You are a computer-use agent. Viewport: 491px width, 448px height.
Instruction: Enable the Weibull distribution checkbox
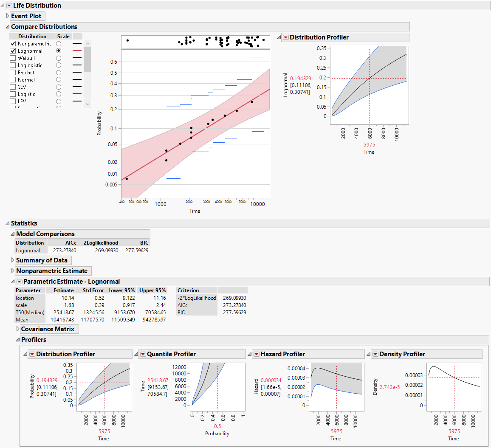(x=12, y=58)
